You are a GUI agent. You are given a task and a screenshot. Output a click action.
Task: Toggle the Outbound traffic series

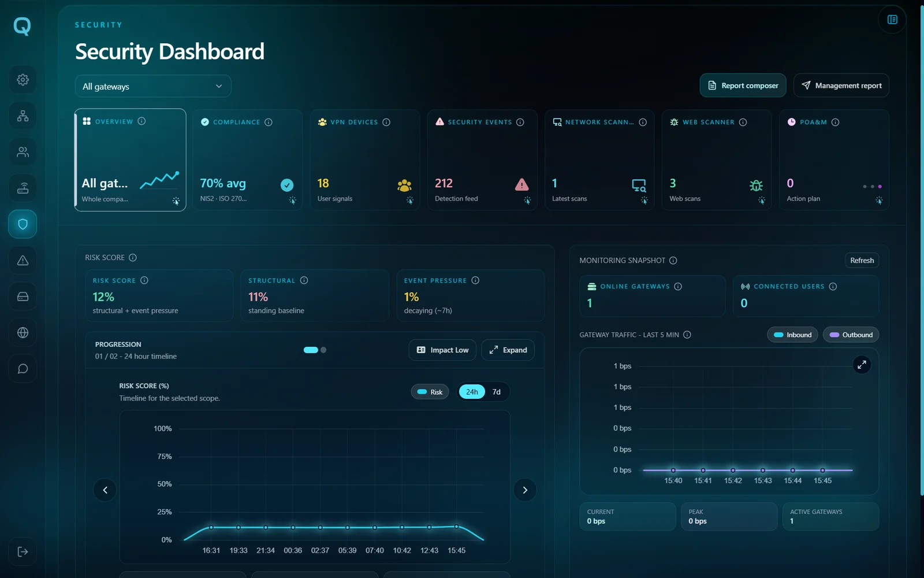pos(851,335)
